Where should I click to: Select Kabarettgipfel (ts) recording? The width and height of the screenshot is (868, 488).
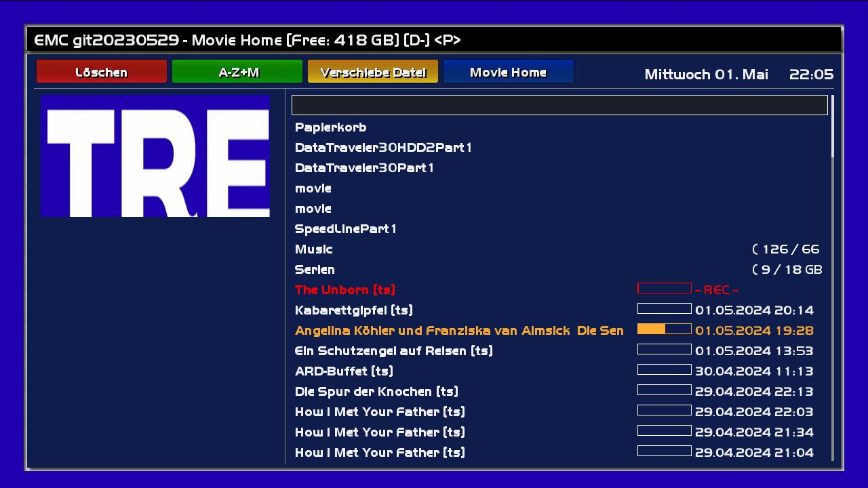[x=353, y=310]
